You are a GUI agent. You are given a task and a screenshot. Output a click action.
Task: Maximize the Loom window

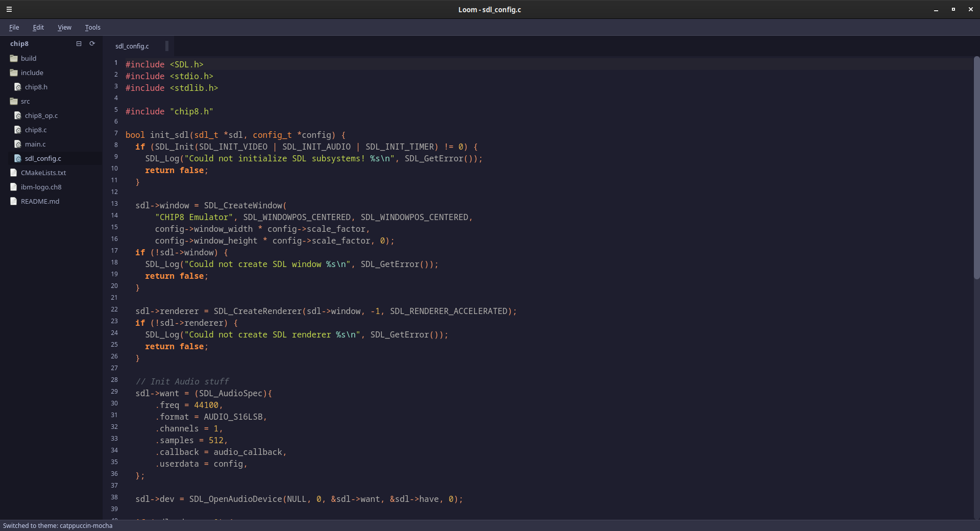[x=953, y=9]
